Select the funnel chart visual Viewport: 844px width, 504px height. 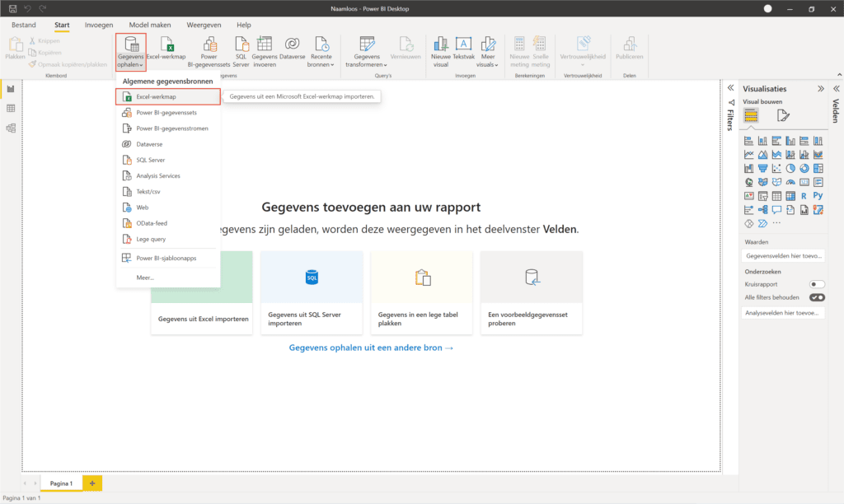tap(762, 168)
